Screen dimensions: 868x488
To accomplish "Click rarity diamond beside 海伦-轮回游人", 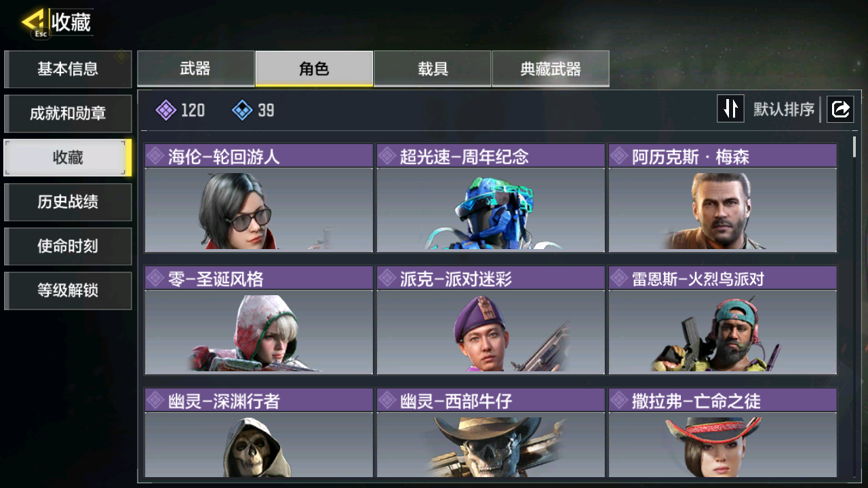I will click(155, 156).
